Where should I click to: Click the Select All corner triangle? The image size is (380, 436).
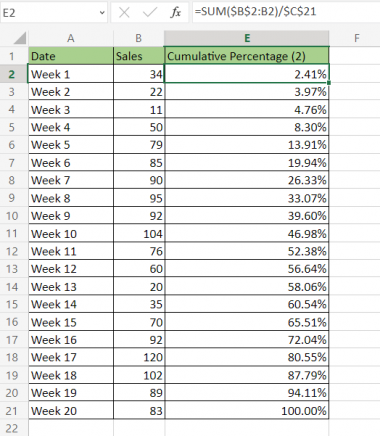20,38
